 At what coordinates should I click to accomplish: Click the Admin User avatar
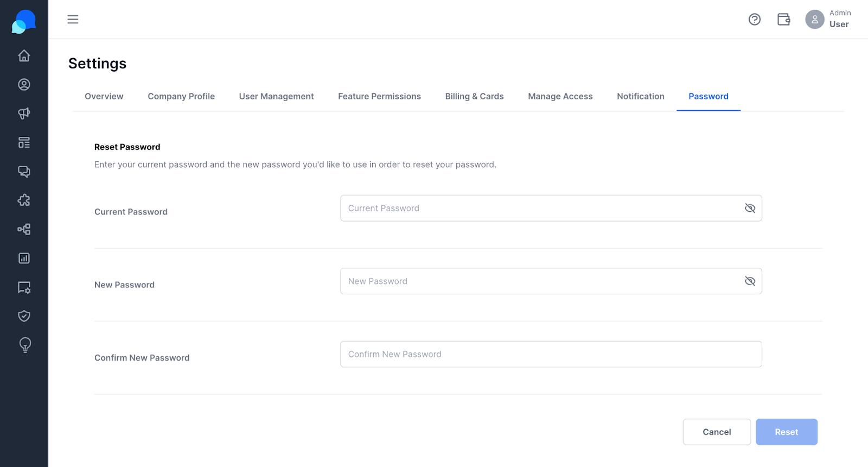point(815,20)
